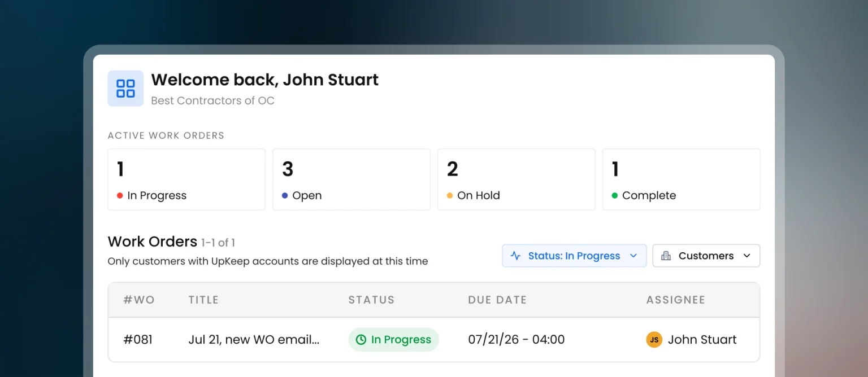The image size is (868, 377).
Task: Click the STATUS column header
Action: pyautogui.click(x=371, y=300)
